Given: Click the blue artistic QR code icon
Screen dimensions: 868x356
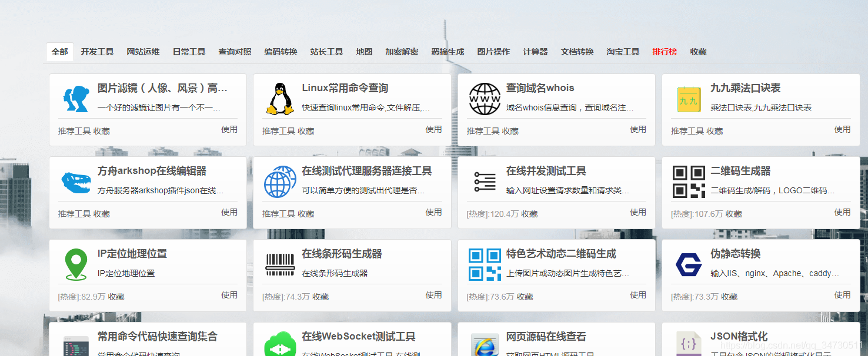Looking at the screenshot, I should (x=485, y=264).
